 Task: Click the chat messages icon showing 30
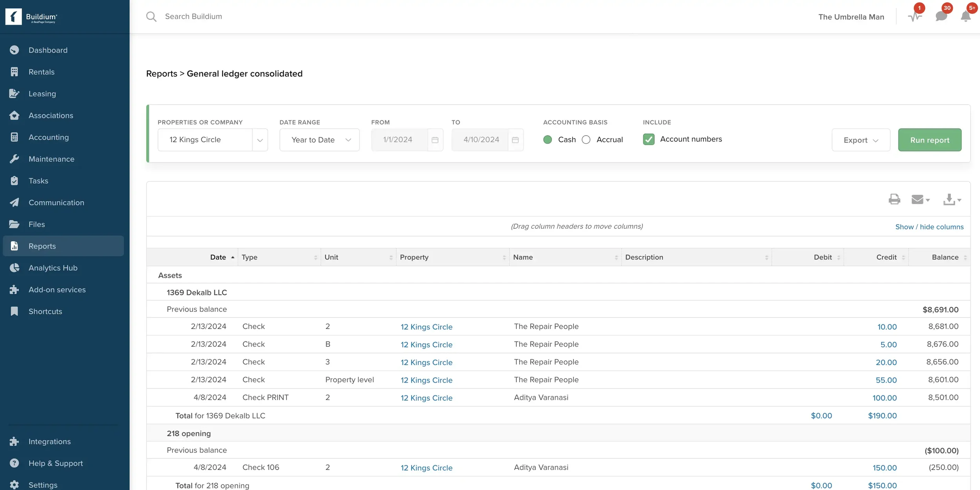pyautogui.click(x=941, y=16)
